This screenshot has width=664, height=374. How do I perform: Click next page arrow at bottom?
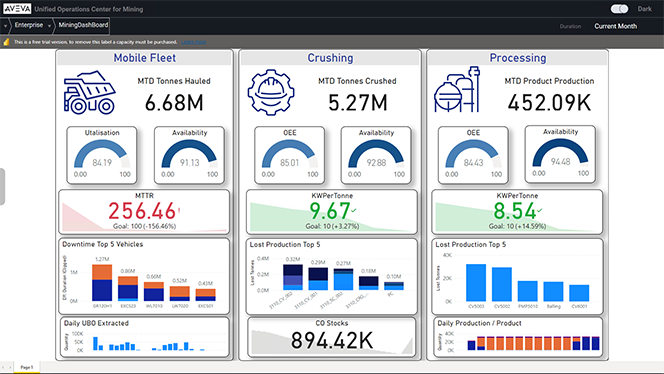pyautogui.click(x=10, y=367)
